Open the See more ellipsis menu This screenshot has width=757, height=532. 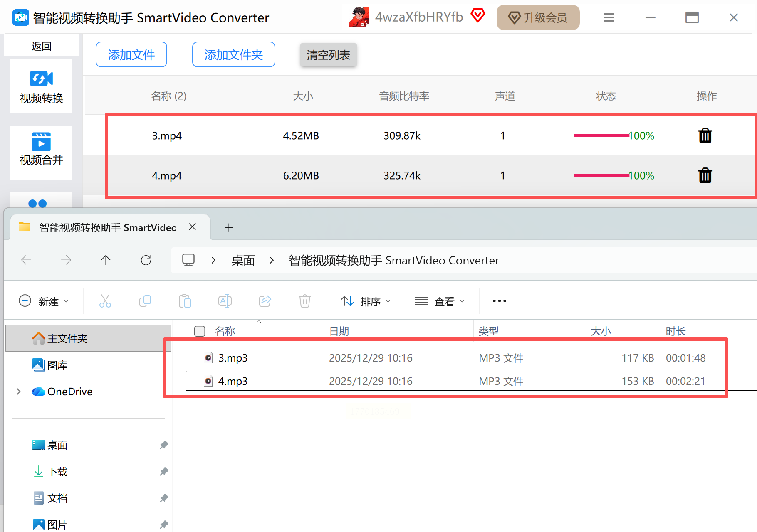tap(500, 301)
